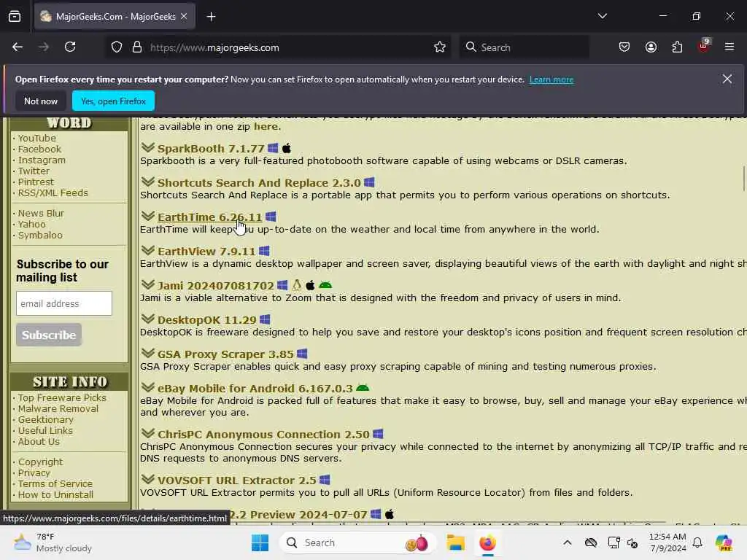Expand Shortcuts Search And Replace chevron

(x=147, y=182)
